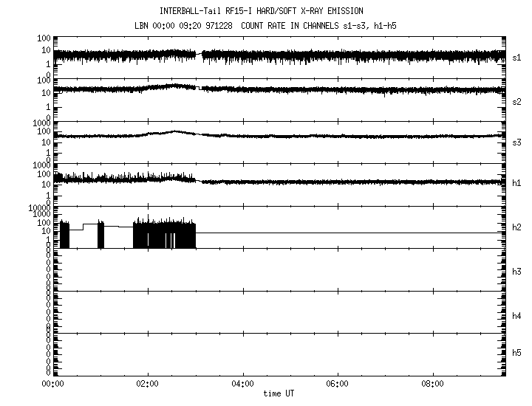Screen dimensions: 532x406
Task: Click the 02:00 time axis tick label
Action: [147, 384]
